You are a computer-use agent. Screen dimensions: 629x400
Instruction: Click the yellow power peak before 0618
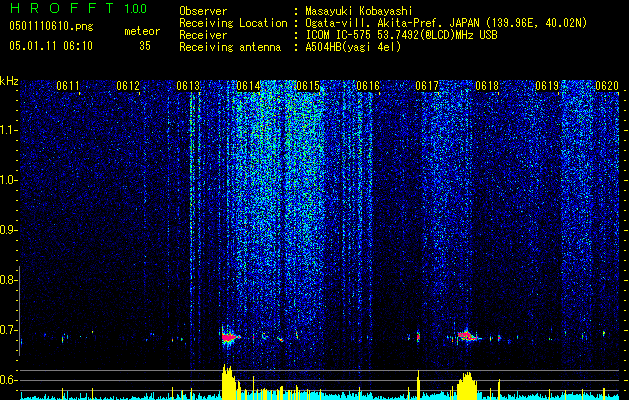point(467,386)
